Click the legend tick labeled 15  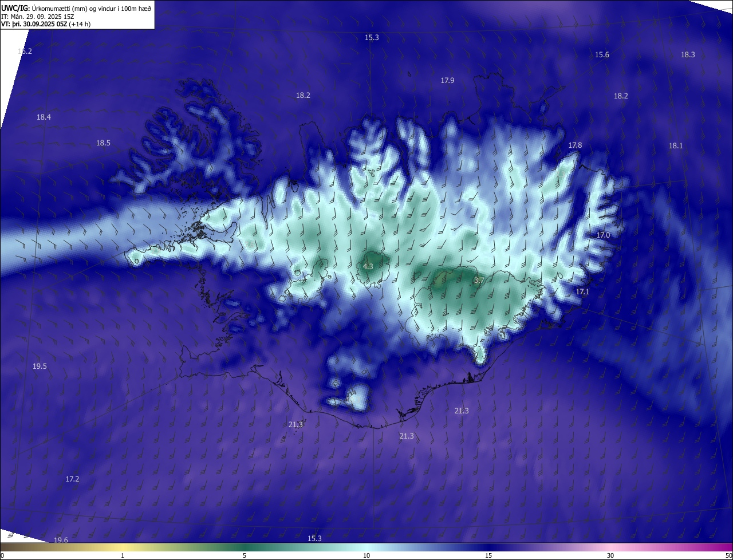pyautogui.click(x=488, y=555)
